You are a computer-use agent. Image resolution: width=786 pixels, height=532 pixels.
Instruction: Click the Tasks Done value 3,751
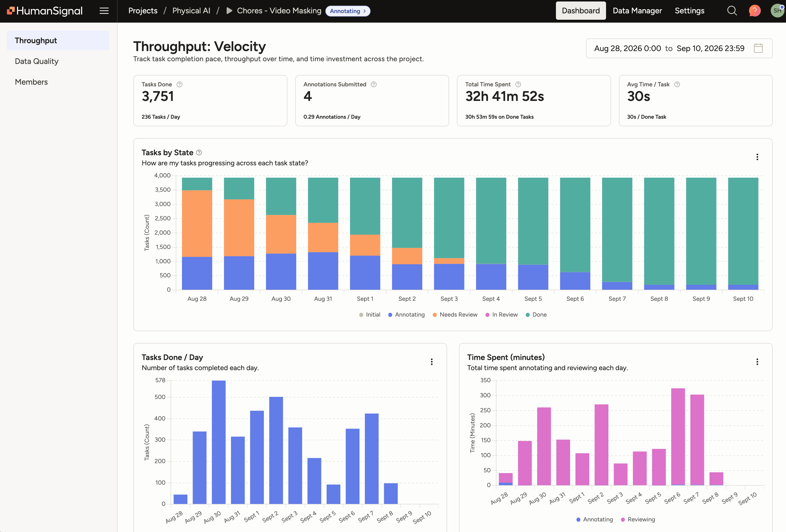coord(157,97)
